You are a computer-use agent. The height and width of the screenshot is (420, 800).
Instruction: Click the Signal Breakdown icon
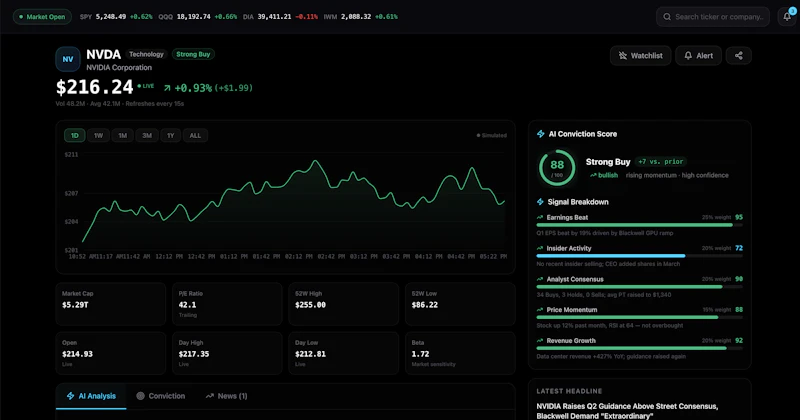tap(540, 202)
